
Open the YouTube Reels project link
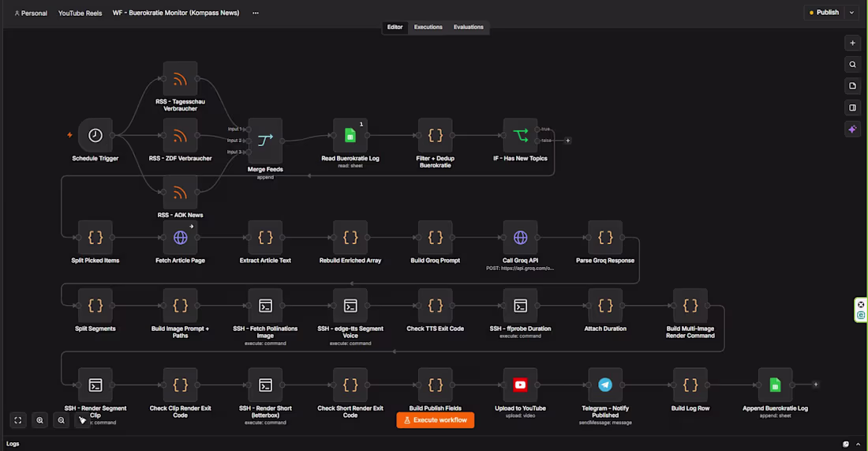click(80, 13)
